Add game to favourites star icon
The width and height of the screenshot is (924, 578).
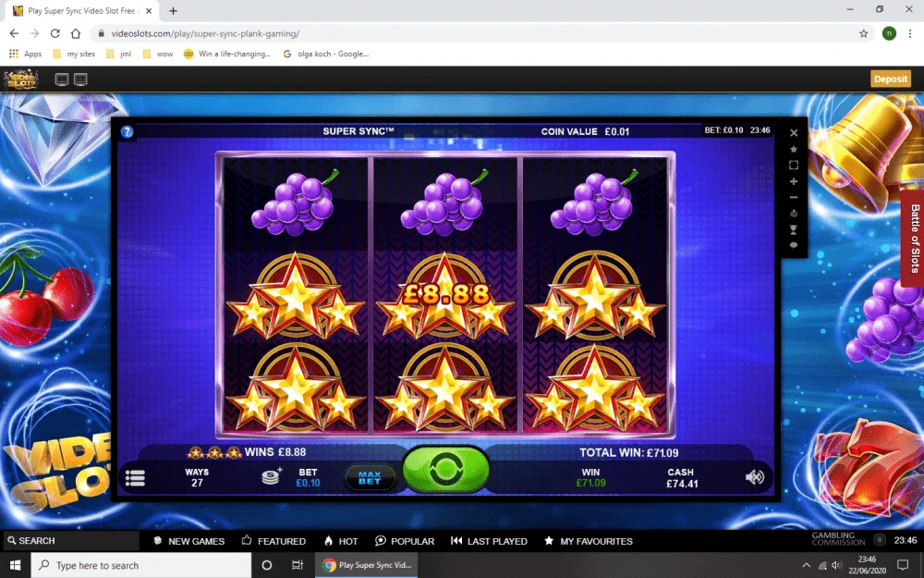(x=794, y=149)
